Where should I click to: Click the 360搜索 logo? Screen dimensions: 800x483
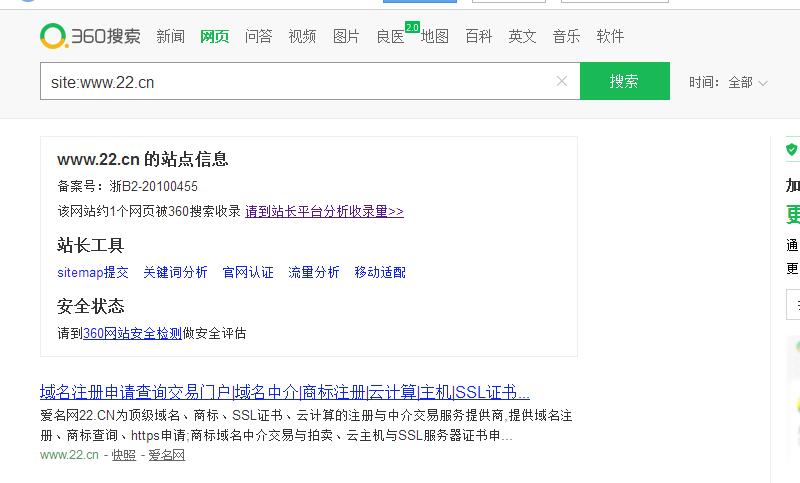click(91, 37)
